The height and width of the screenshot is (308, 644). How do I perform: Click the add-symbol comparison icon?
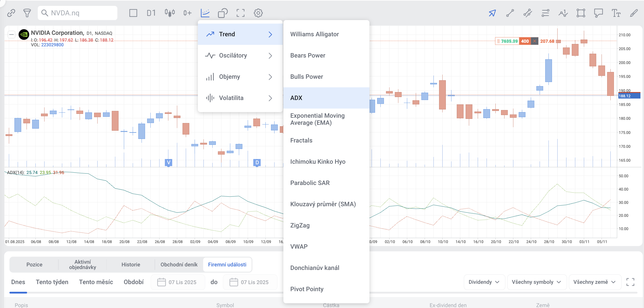187,13
